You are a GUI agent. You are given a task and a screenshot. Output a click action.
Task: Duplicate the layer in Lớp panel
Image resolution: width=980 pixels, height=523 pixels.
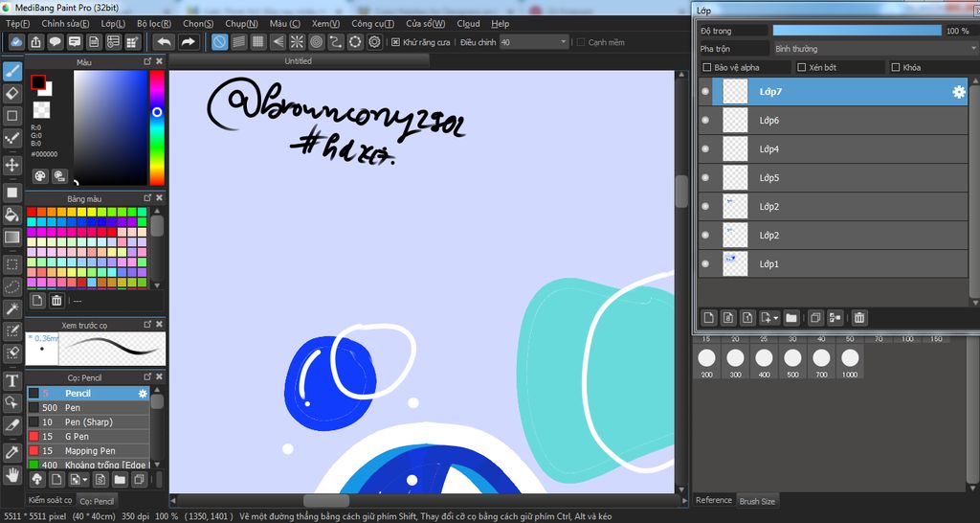click(x=815, y=318)
